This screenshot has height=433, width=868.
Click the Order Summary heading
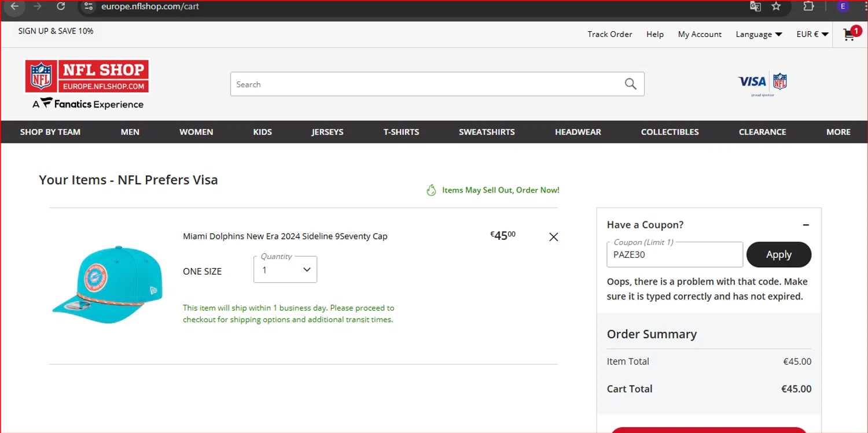click(x=652, y=334)
